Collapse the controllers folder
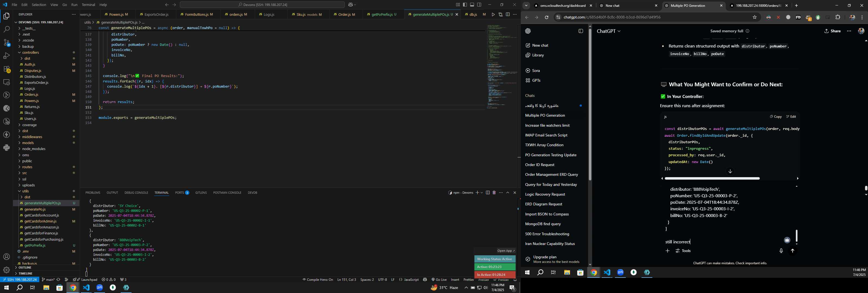868x293 pixels. [46, 53]
